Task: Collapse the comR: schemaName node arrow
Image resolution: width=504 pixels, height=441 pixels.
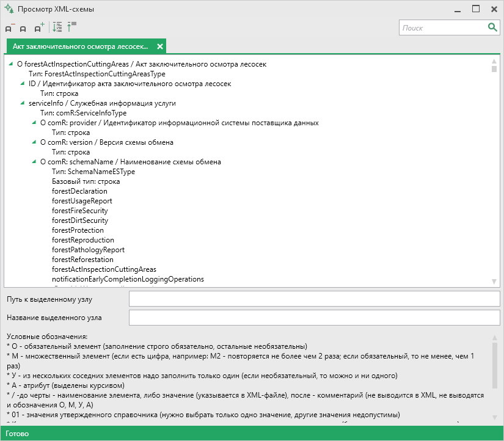Action: [x=34, y=162]
